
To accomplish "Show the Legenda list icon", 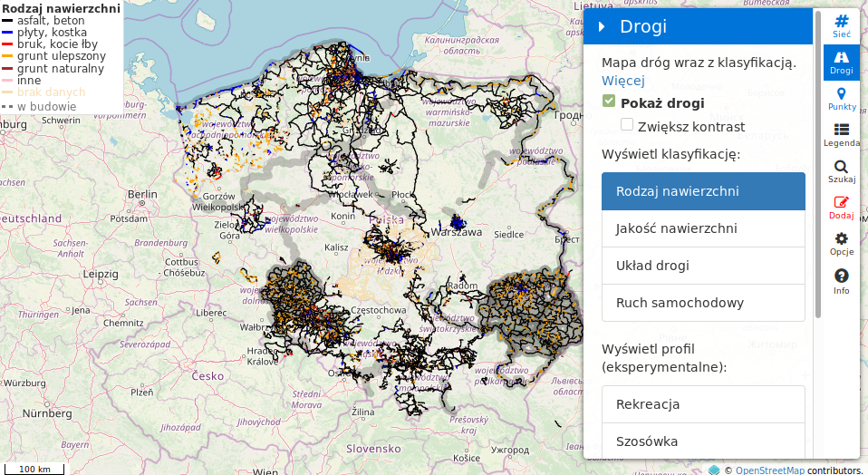I will [x=842, y=135].
